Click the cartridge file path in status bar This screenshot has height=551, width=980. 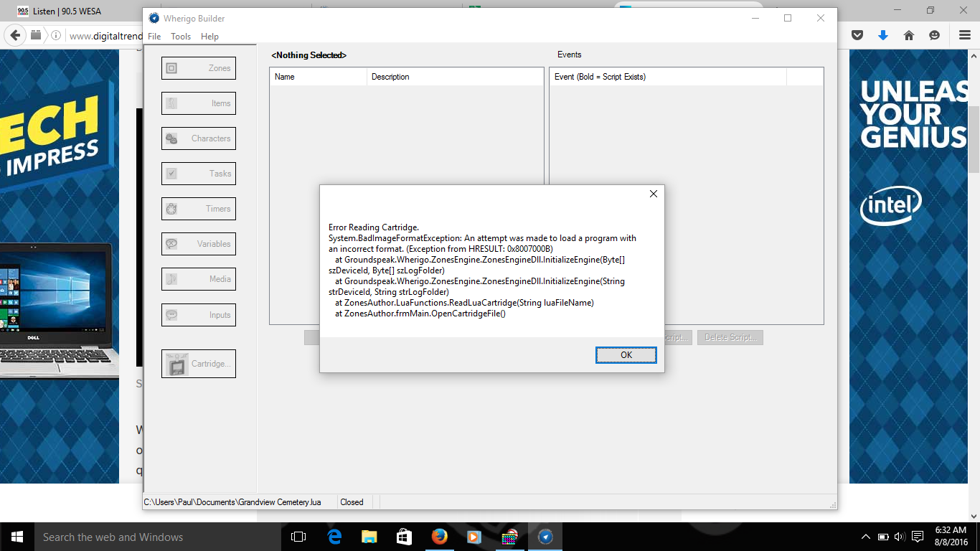point(232,502)
